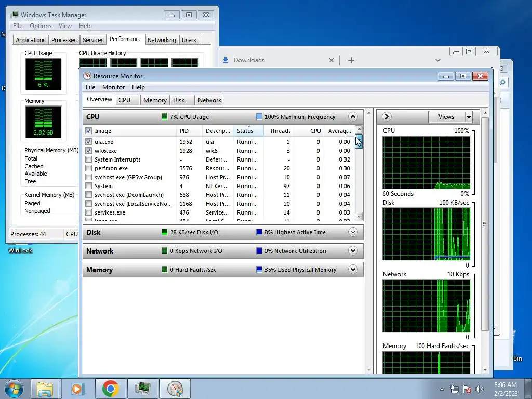Sort by the PID column header
Screen dimensions: 532x399
coord(189,131)
